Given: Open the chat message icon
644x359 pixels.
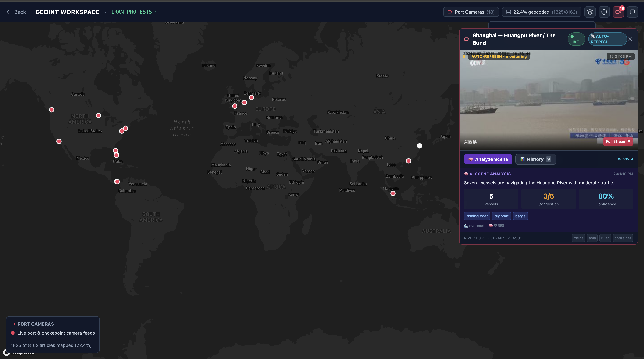Looking at the screenshot, I should (x=632, y=12).
